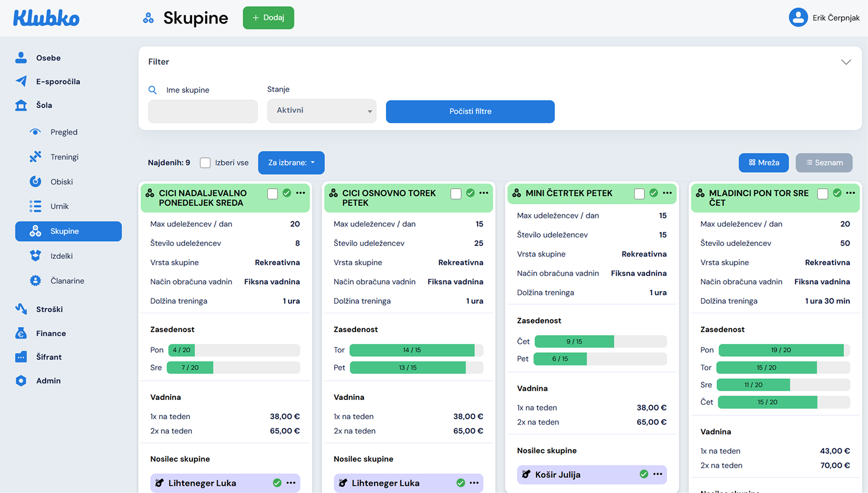Viewport: 868px width, 493px height.
Task: Open three-dot menu on MINI ČETRTEK PETEK card
Action: (667, 193)
